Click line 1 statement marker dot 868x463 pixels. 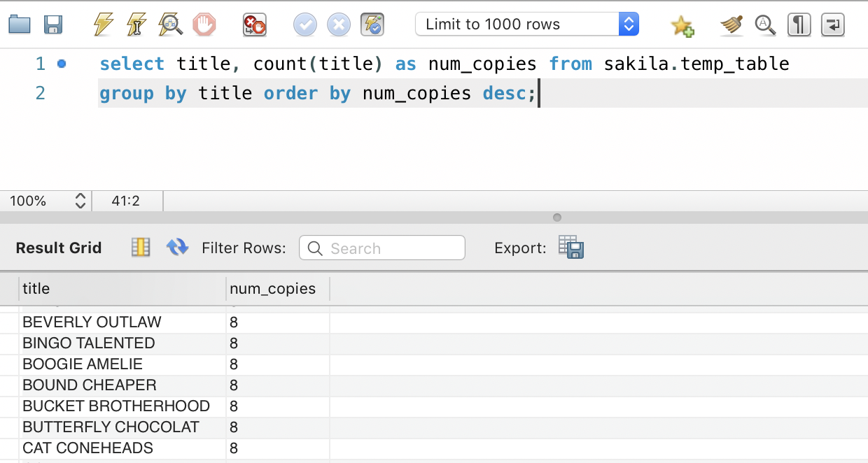tap(62, 64)
